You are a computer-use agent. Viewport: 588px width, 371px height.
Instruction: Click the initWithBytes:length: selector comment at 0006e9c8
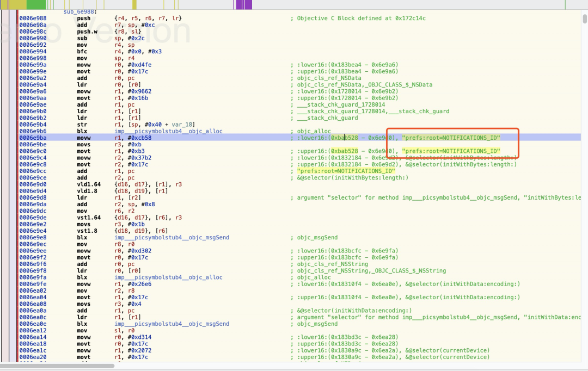click(461, 164)
